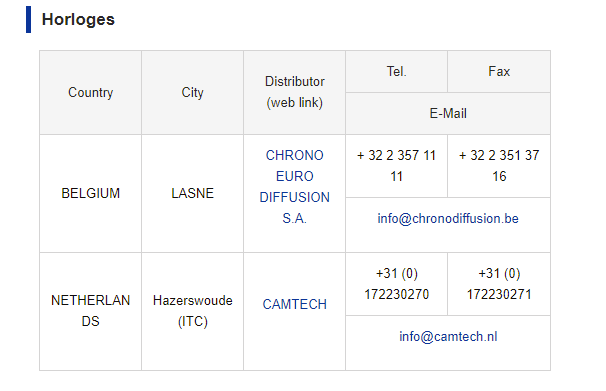Click the Belgium fax number + 32 2 351 37 16
606x391 pixels.
pyautogui.click(x=499, y=166)
